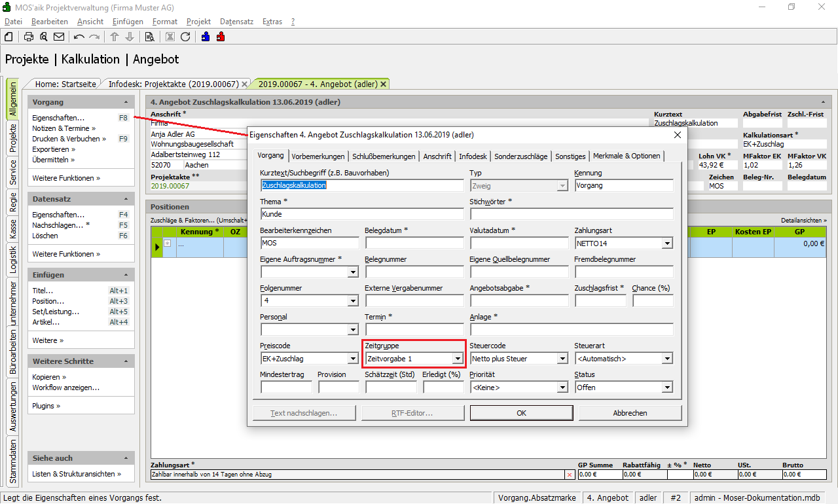Click the Thema input field
Viewport: 838px width, 504px height.
pos(361,214)
